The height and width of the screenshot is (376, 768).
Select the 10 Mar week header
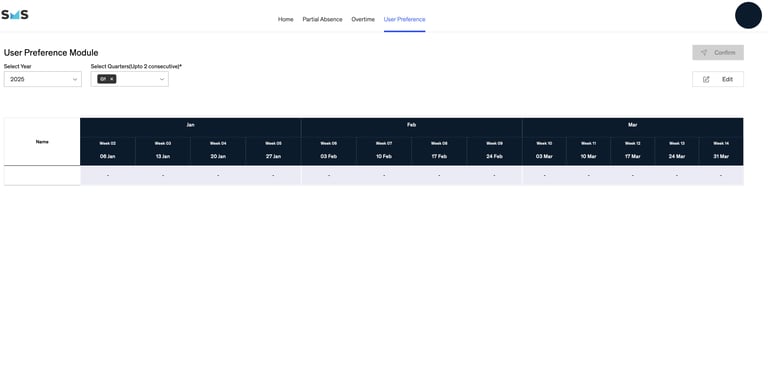[588, 151]
